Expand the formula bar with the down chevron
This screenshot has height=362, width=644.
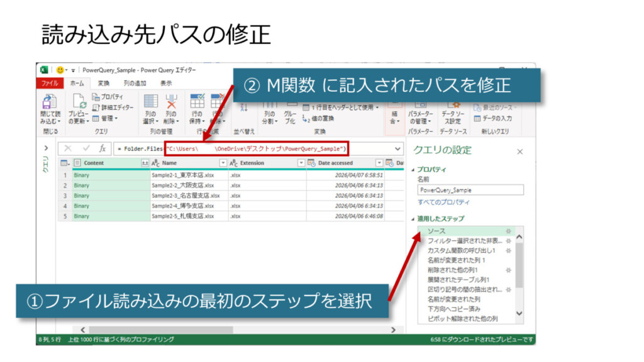[x=397, y=148]
